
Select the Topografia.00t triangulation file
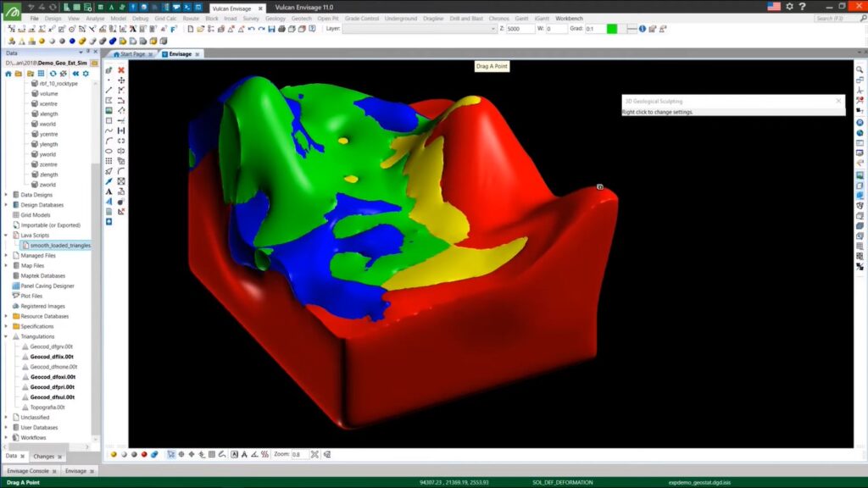[x=47, y=408]
